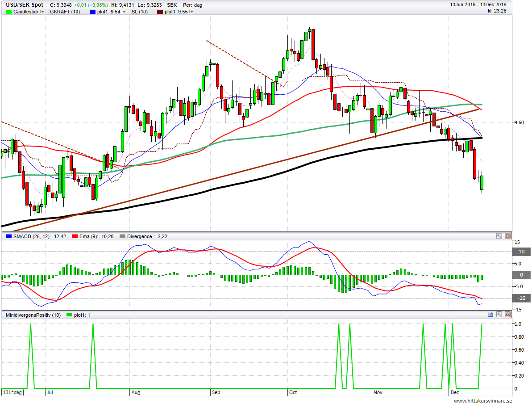Click the Nov marker on time axis
Viewport: 532px width, 403px height.
(378, 392)
